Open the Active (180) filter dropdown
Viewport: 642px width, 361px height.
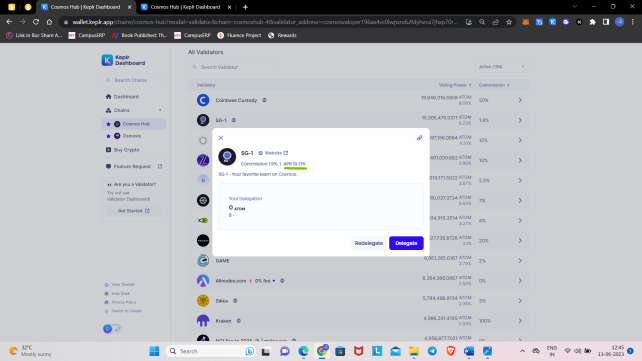(x=502, y=67)
